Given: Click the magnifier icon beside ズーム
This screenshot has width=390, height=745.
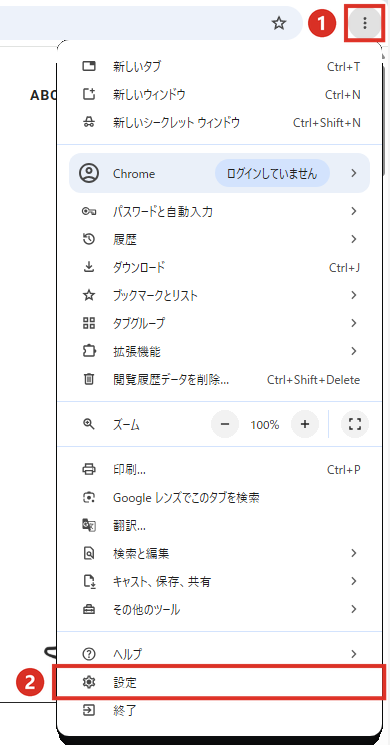Looking at the screenshot, I should click(89, 424).
